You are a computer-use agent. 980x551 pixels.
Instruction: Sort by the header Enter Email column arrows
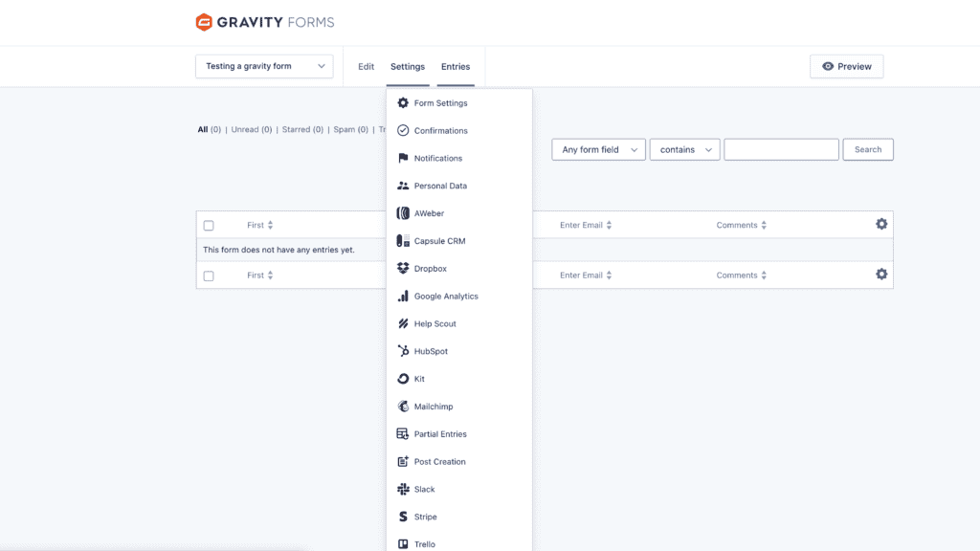609,225
